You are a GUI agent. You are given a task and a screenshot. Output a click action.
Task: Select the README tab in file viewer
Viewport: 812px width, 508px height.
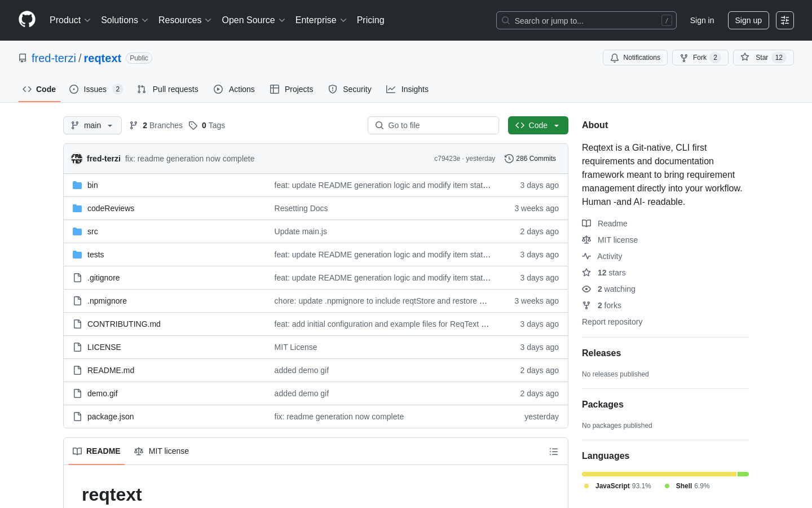click(96, 452)
